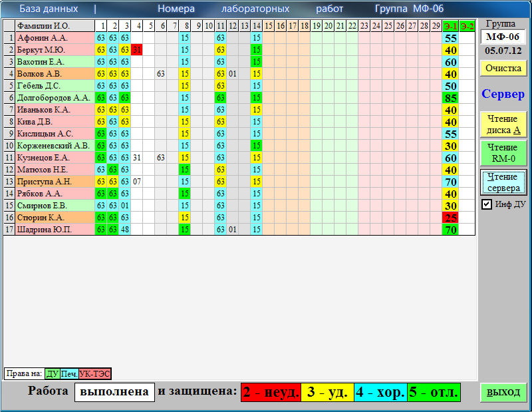532x412 pixels.
Task: Click lab column header 29
Action: [436, 26]
